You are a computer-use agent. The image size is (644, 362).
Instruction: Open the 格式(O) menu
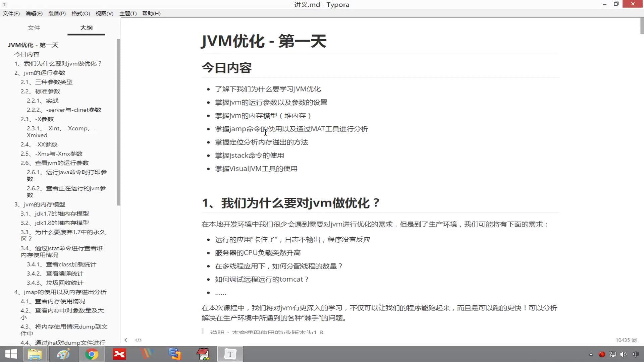pos(80,13)
